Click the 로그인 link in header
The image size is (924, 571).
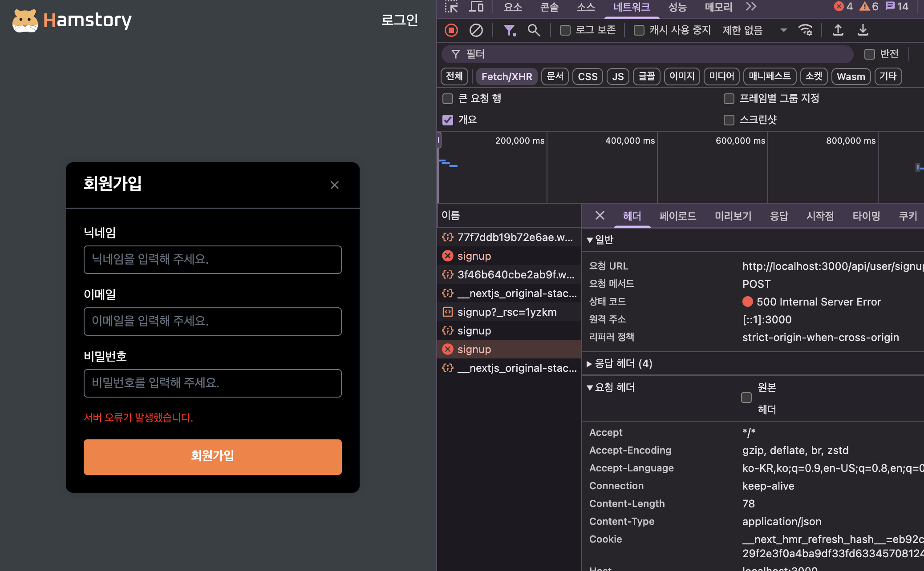tap(399, 20)
